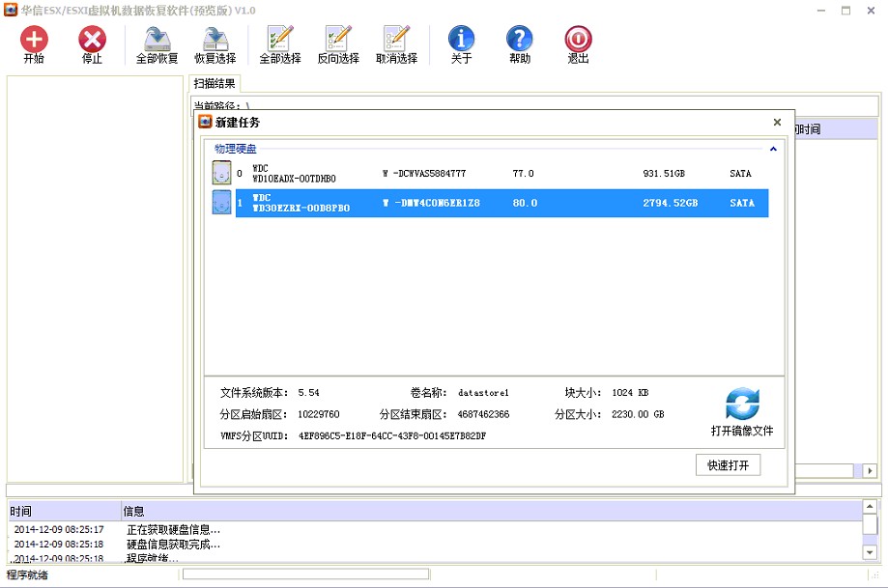Click the app icon in the 新建任务 dialog title

[x=205, y=122]
